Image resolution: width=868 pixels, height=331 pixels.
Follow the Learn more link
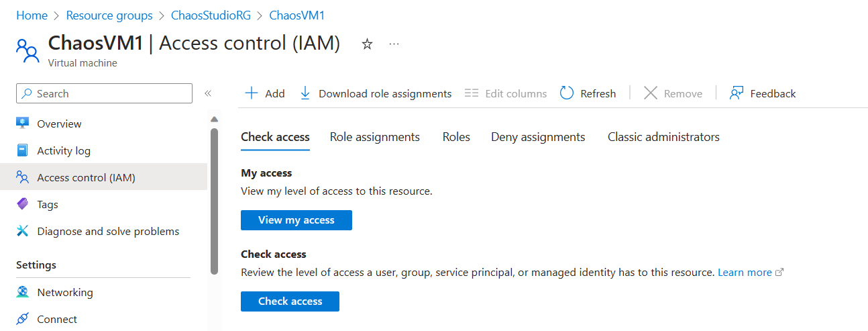tap(745, 273)
